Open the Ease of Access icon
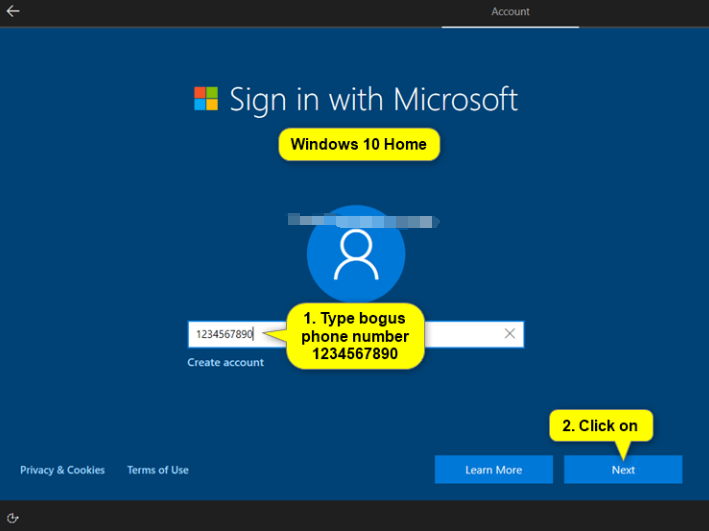709x531 pixels. 14,518
